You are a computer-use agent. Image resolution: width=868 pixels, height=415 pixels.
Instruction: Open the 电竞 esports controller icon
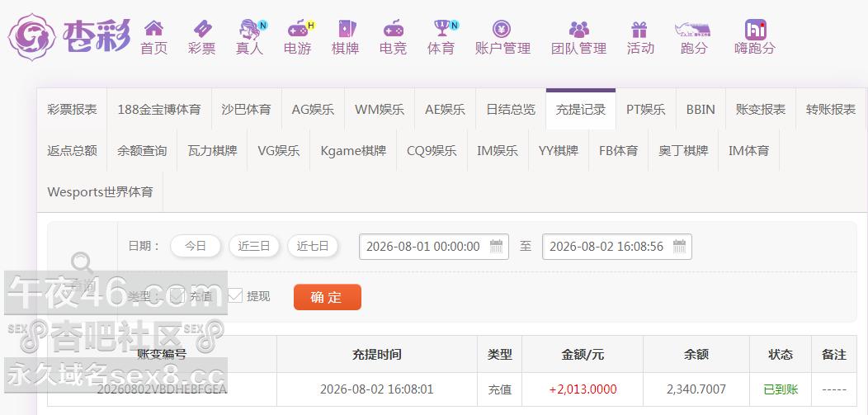pyautogui.click(x=394, y=28)
